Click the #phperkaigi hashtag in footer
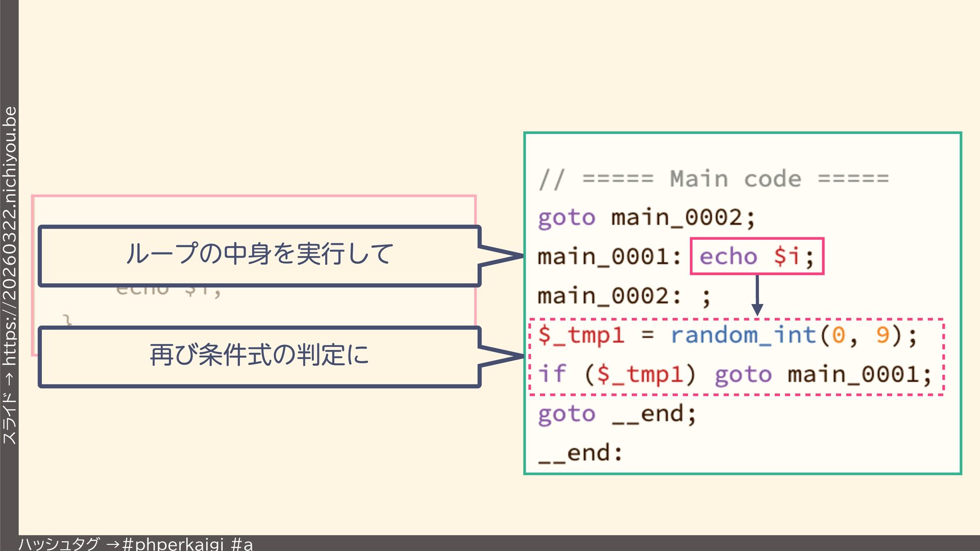The image size is (980, 551). [174, 544]
